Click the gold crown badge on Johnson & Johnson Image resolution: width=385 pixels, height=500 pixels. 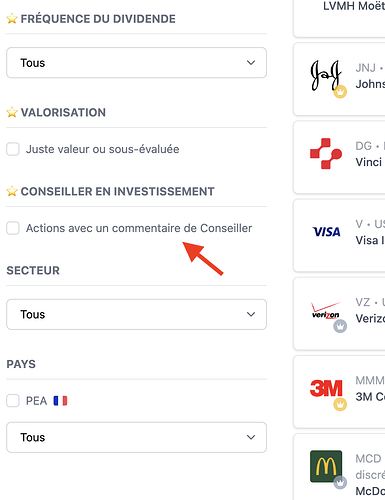click(x=340, y=91)
